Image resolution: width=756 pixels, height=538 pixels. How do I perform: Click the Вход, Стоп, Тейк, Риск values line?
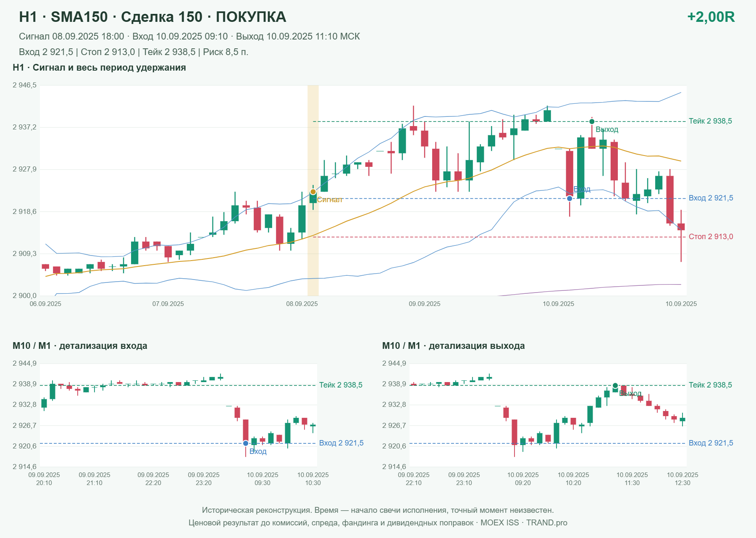[134, 52]
